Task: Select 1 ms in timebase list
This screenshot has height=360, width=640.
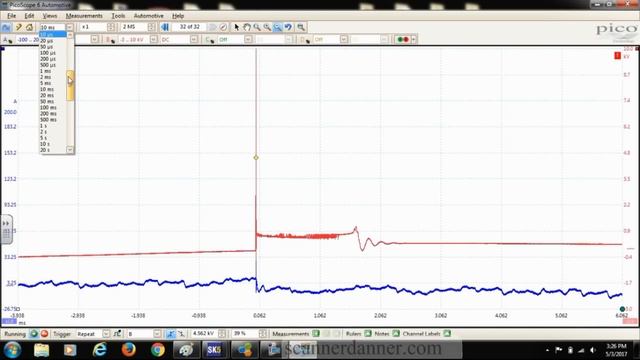Action: click(46, 71)
